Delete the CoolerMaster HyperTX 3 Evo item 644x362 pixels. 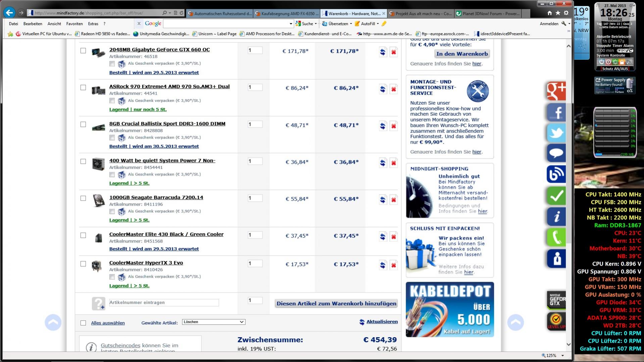coord(393,265)
